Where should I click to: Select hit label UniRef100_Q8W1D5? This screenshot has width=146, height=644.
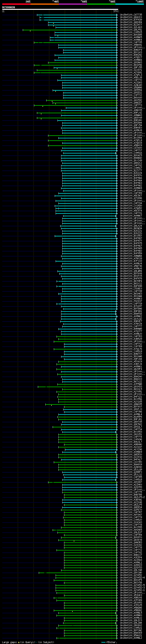(x=131, y=404)
